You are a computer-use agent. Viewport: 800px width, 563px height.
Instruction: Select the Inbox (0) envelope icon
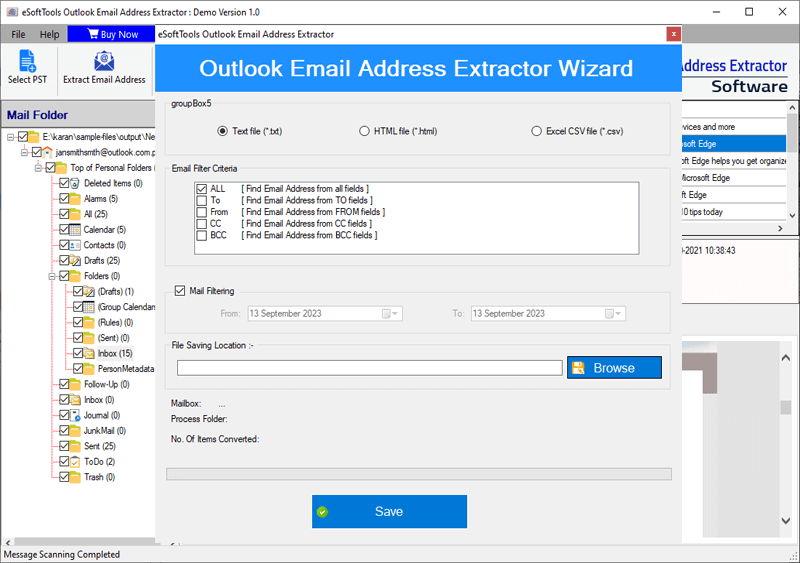(x=75, y=400)
